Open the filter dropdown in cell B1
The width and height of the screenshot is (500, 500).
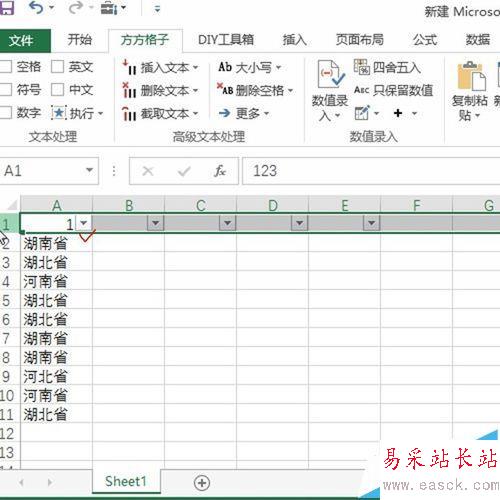pos(156,223)
